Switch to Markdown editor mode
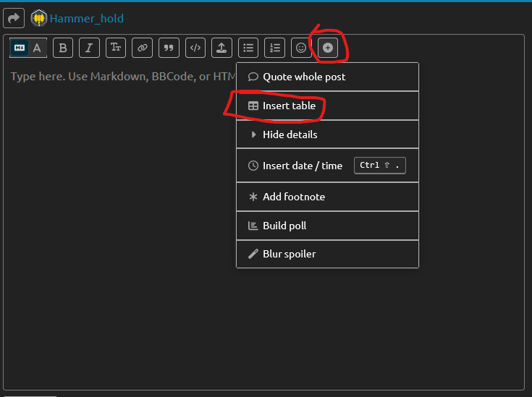The height and width of the screenshot is (397, 532). click(x=20, y=48)
